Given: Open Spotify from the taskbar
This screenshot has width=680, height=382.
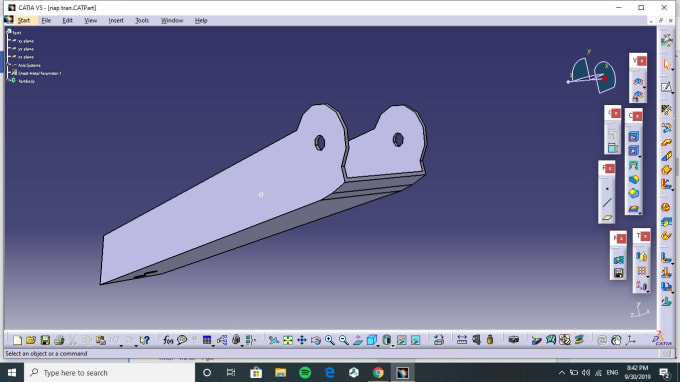Looking at the screenshot, I should tap(305, 372).
